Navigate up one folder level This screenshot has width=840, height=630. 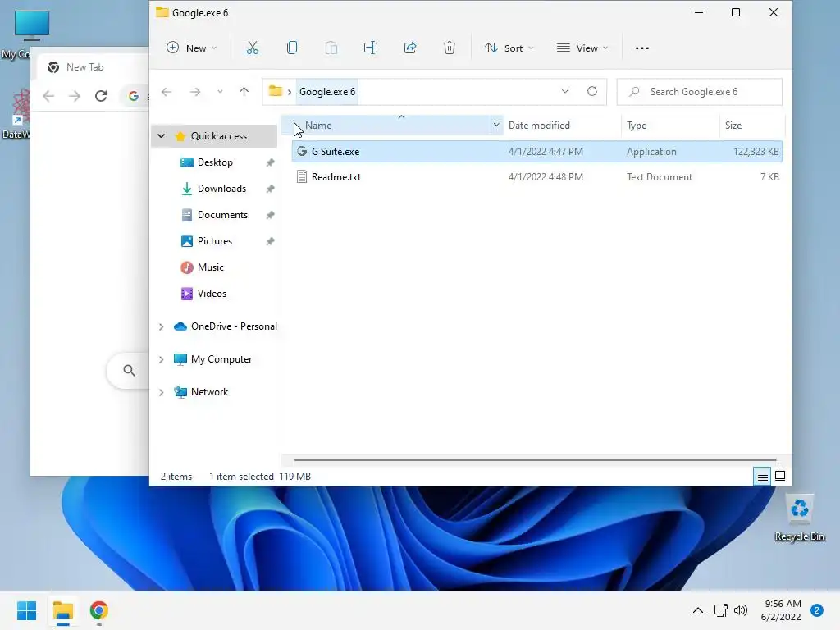click(244, 92)
